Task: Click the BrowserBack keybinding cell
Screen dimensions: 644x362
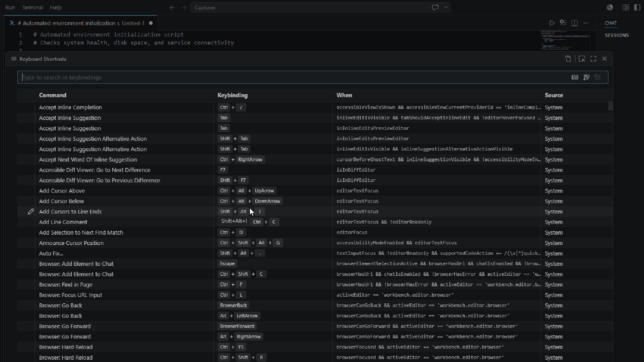Action: (233, 305)
